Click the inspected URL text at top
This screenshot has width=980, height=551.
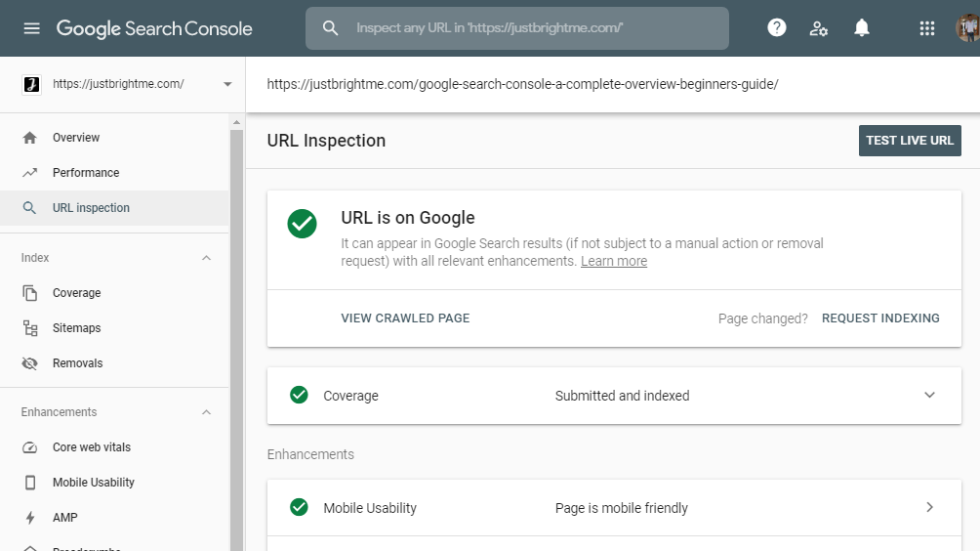522,84
